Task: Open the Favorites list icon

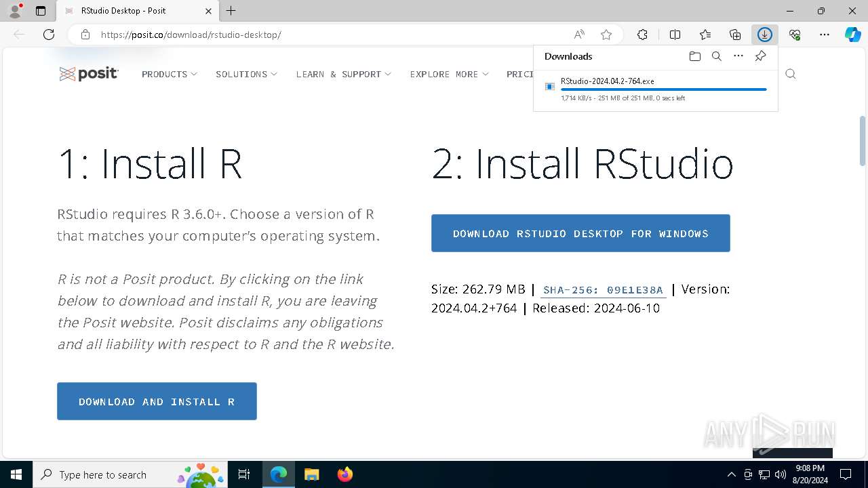Action: [x=705, y=35]
